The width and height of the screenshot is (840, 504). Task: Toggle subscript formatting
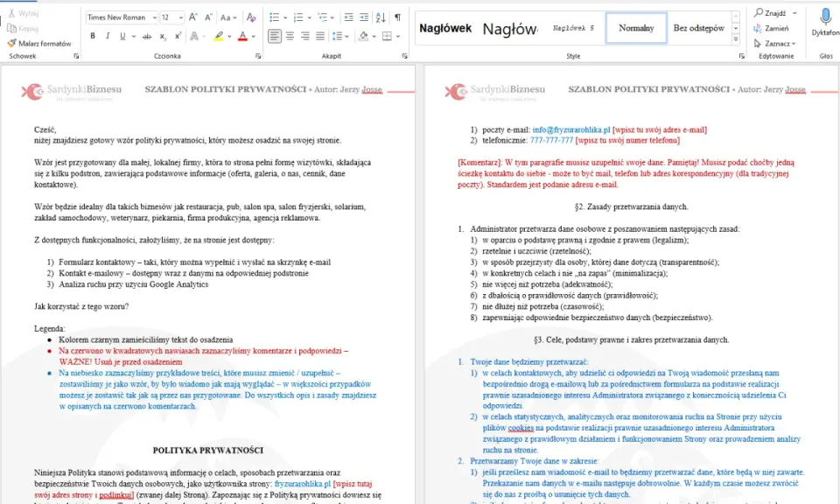coord(163,36)
